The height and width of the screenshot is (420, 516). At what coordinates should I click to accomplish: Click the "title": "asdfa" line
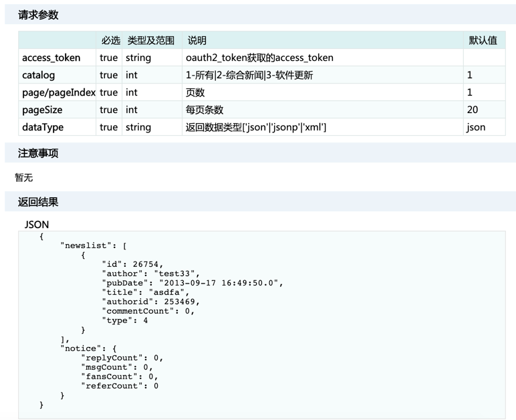point(146,292)
